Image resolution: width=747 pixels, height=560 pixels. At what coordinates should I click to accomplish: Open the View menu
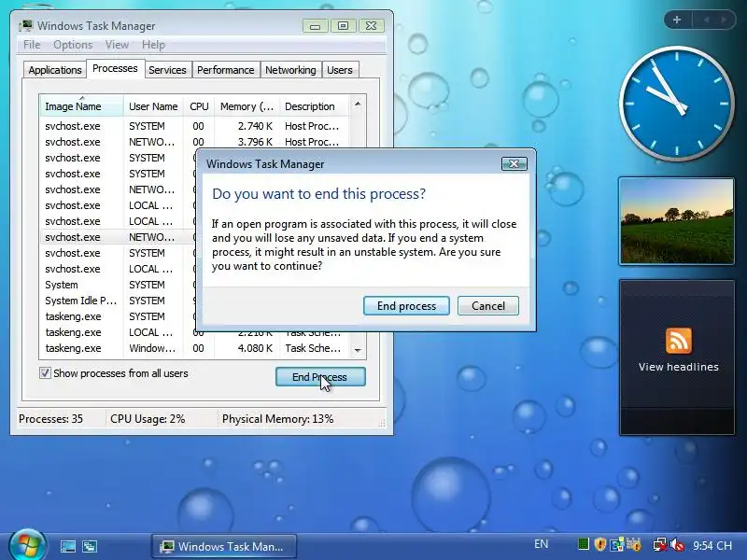tap(117, 45)
